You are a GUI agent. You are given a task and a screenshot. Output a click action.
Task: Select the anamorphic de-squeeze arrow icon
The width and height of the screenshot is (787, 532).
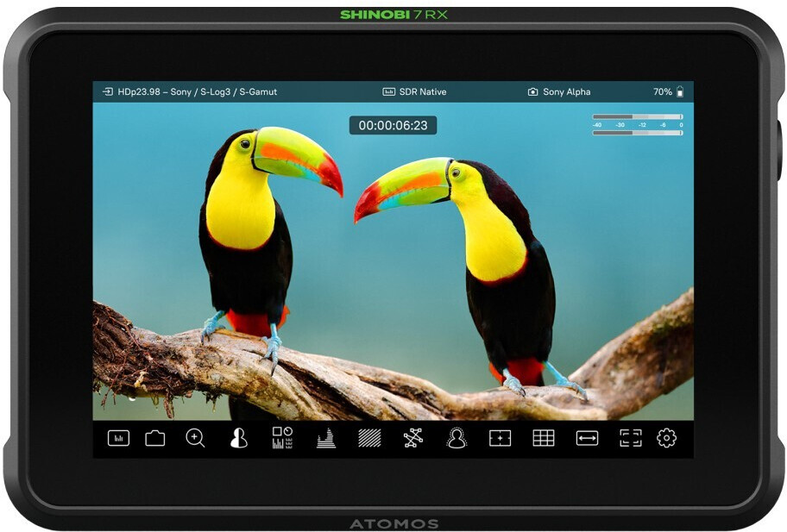click(587, 438)
